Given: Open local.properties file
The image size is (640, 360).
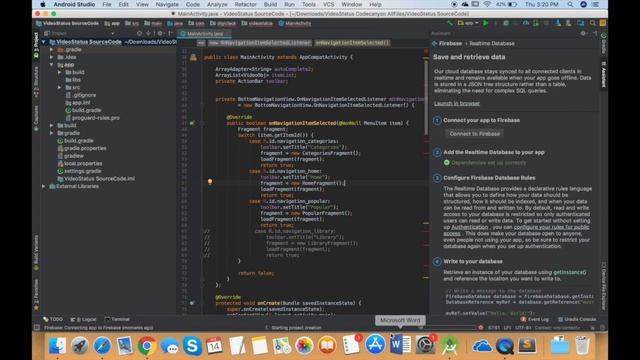Looking at the screenshot, I should click(80, 163).
